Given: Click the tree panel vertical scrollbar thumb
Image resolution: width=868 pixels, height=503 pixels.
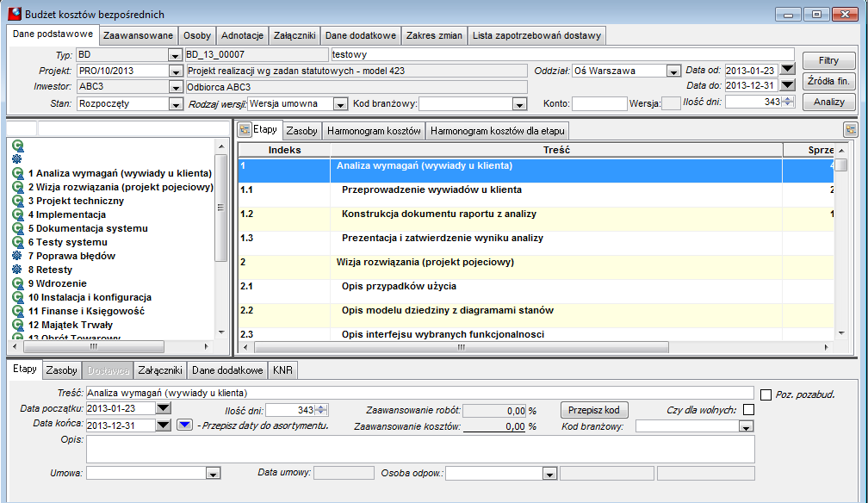Looking at the screenshot, I should point(220,208).
